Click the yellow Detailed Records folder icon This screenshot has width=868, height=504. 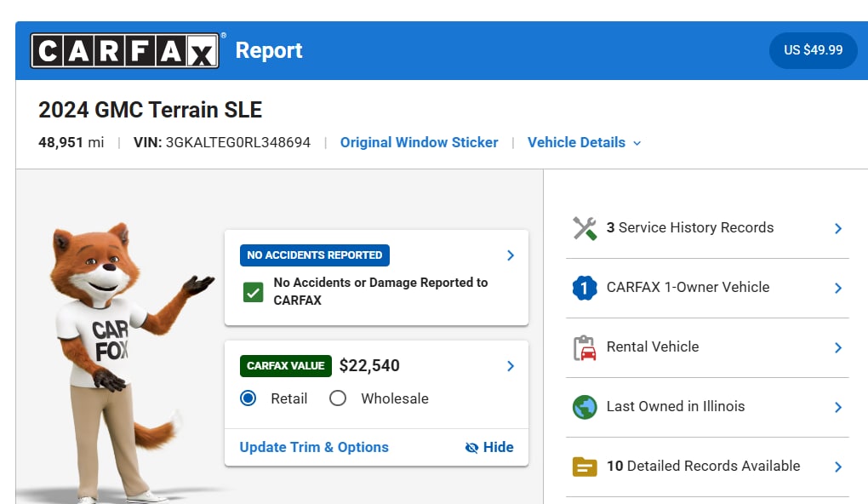[585, 467]
